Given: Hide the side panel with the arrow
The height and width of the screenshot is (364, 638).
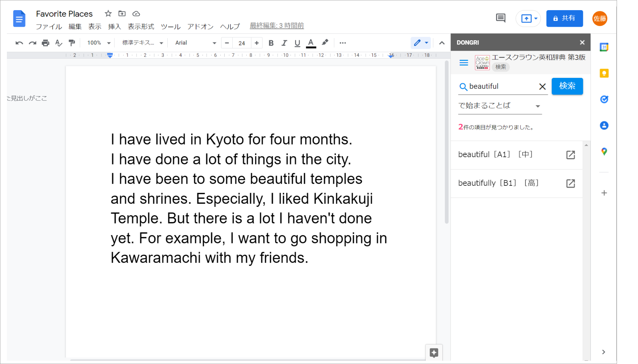Looking at the screenshot, I should click(604, 352).
